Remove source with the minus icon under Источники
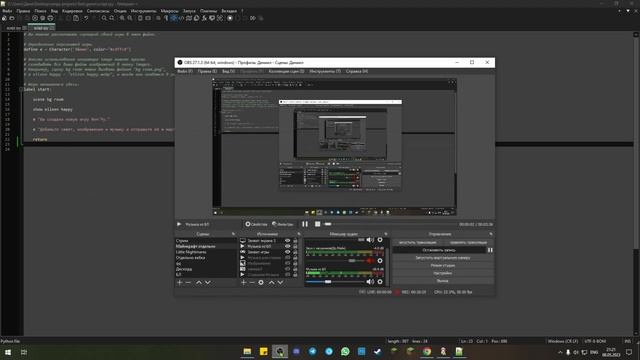 click(x=252, y=282)
